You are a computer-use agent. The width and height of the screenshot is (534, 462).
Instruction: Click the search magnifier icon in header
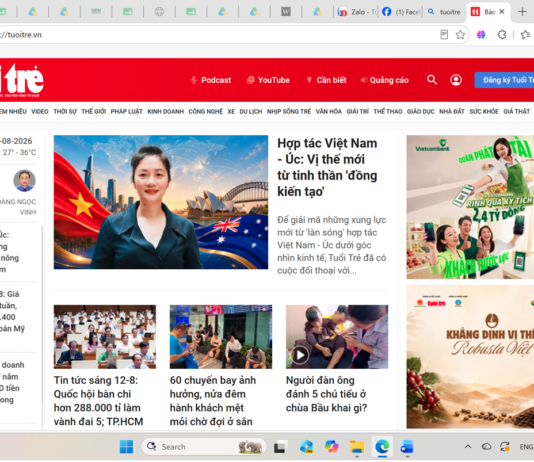coord(432,80)
